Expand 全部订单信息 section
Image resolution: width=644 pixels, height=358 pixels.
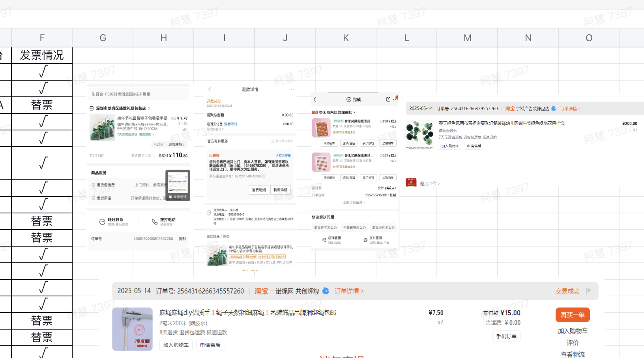[354, 202]
